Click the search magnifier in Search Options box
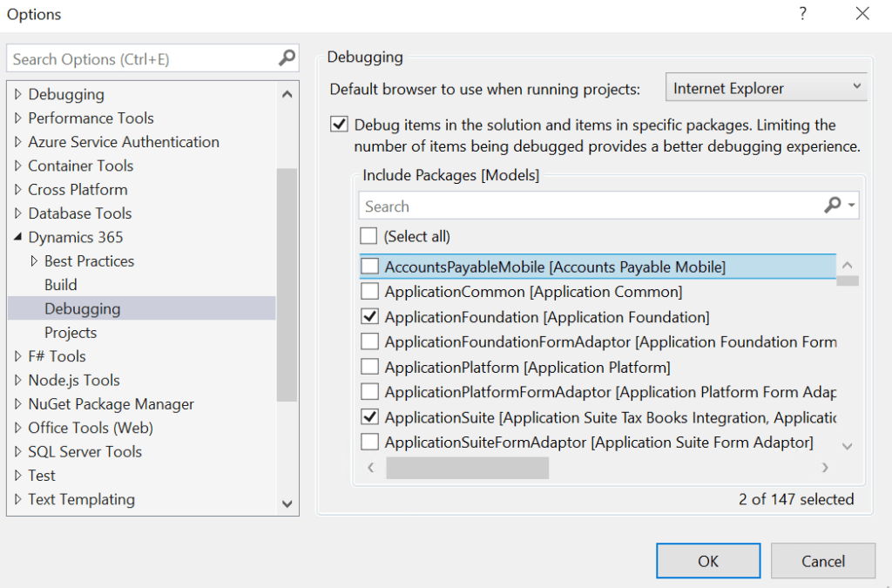The width and height of the screenshot is (892, 588). pos(287,58)
